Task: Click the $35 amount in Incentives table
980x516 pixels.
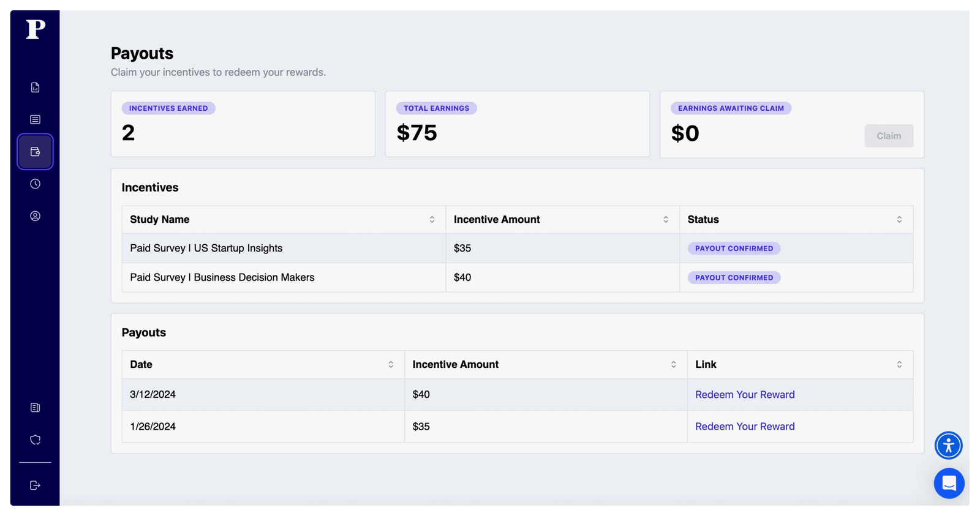Action: point(462,249)
